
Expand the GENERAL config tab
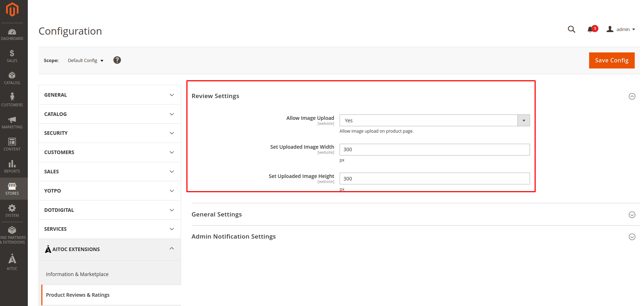tap(110, 95)
